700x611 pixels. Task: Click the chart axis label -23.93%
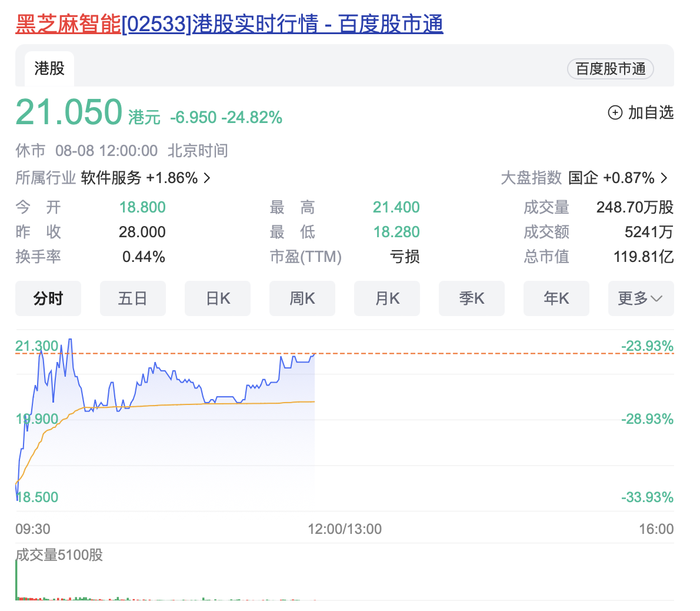click(647, 346)
